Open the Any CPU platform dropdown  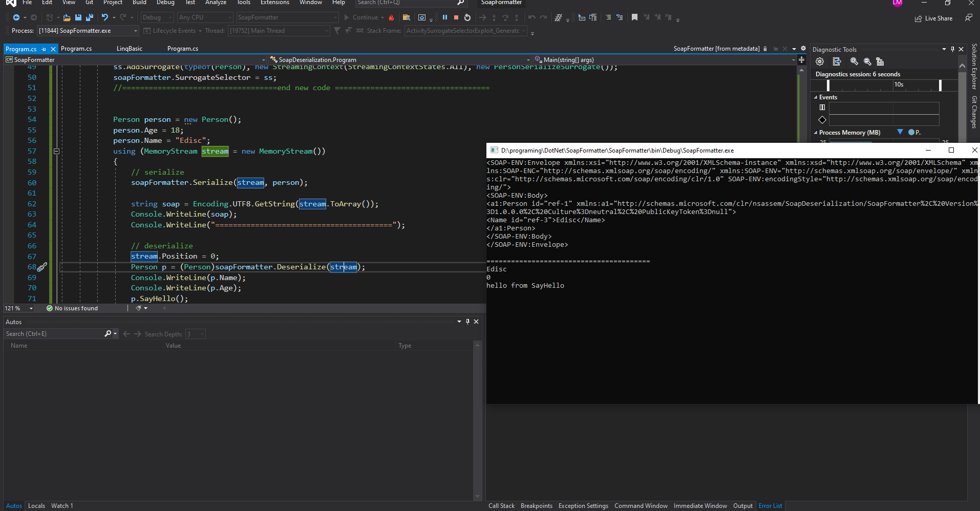[x=205, y=17]
